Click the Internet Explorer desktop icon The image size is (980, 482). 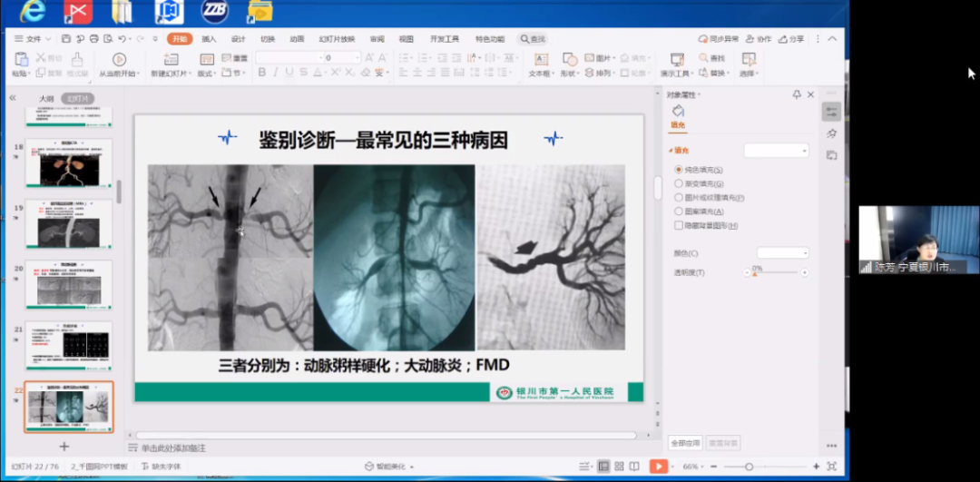point(33,11)
